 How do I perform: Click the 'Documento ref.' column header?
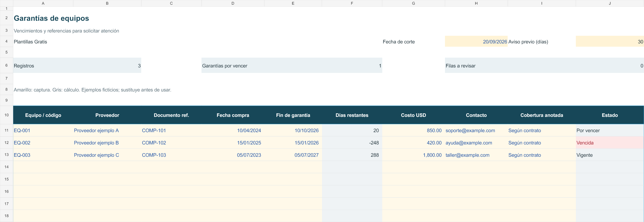pyautogui.click(x=171, y=115)
